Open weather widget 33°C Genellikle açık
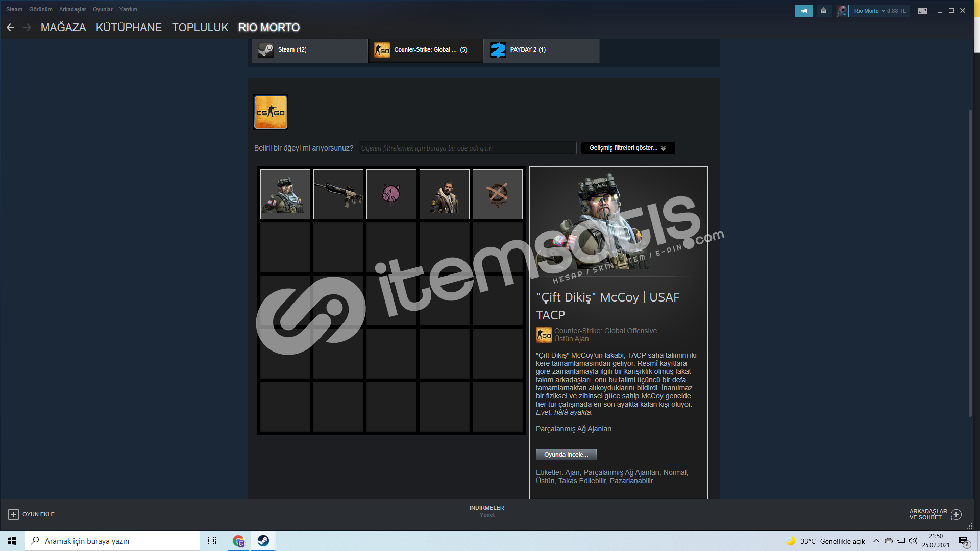The width and height of the screenshot is (980, 551). point(826,541)
